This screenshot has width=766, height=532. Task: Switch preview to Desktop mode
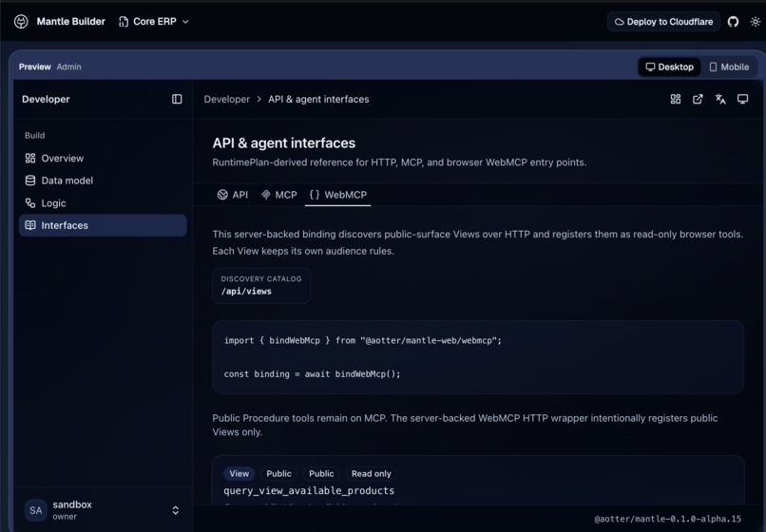click(x=669, y=66)
